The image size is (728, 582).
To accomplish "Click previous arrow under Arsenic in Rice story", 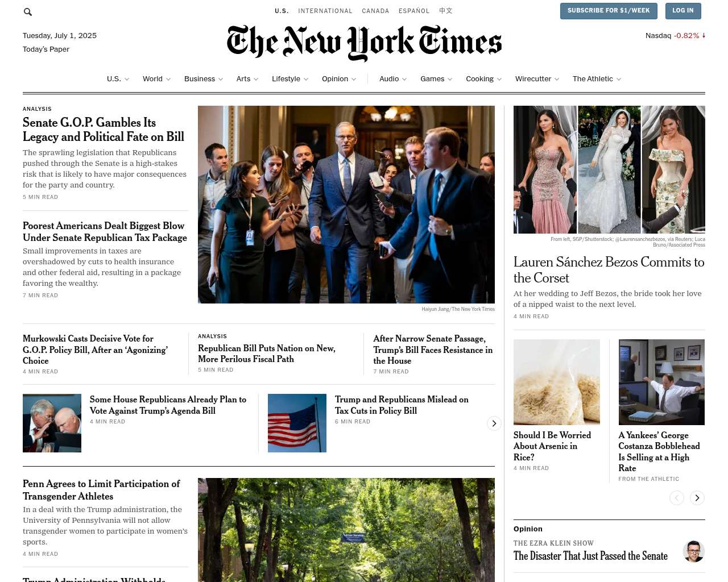I will pyautogui.click(x=677, y=498).
